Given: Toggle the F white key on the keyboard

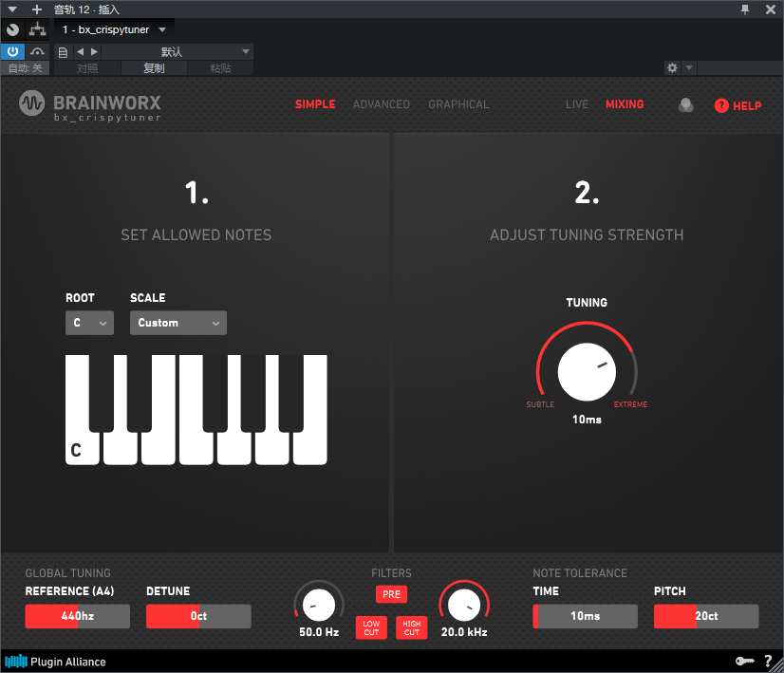Looking at the screenshot, I should pyautogui.click(x=196, y=448).
